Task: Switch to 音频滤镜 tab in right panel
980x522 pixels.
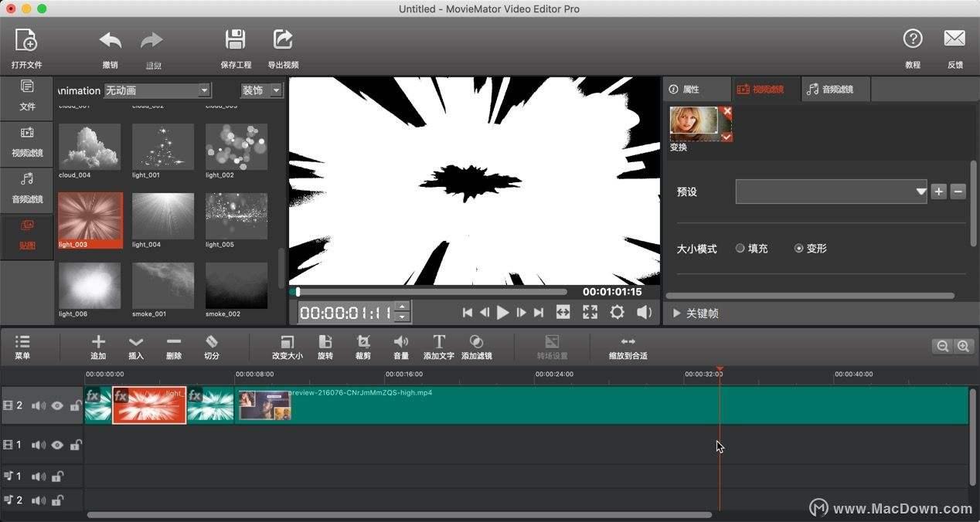Action: 836,90
